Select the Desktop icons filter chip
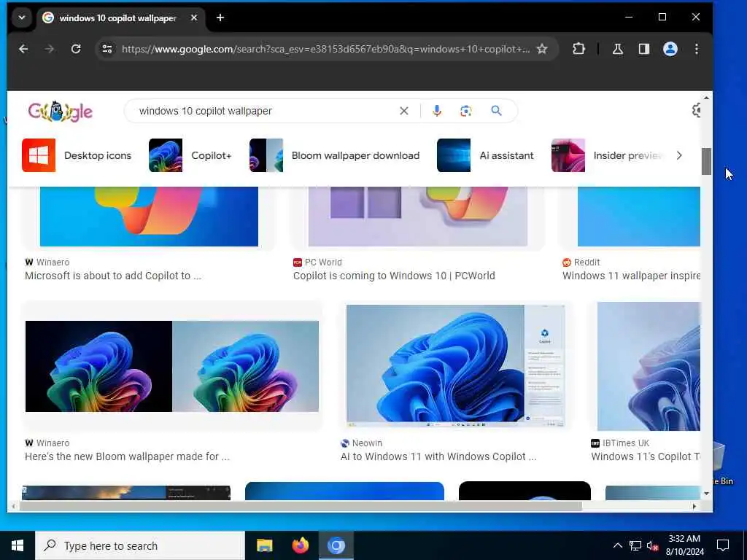Image resolution: width=747 pixels, height=560 pixels. pos(77,155)
